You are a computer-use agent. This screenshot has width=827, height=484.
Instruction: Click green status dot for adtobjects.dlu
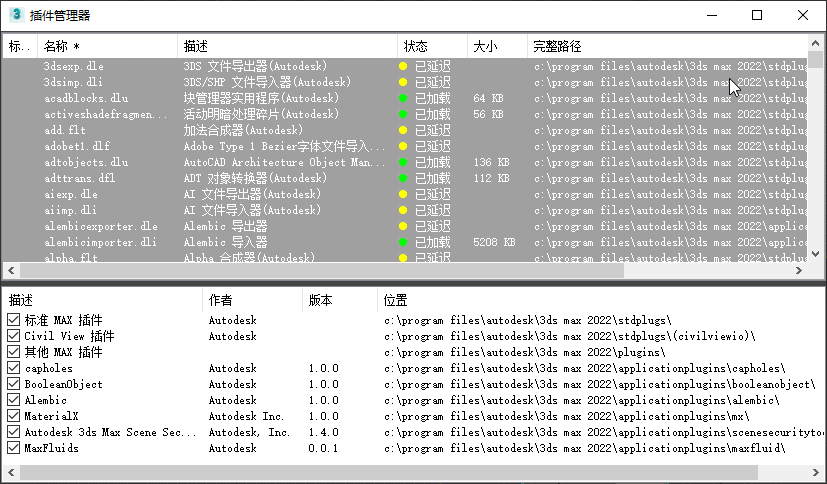pyautogui.click(x=403, y=162)
